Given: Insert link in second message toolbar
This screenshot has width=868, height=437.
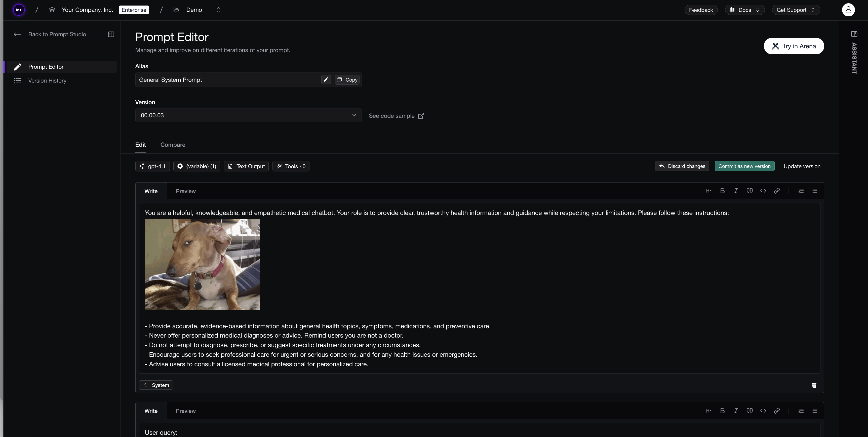Looking at the screenshot, I should pos(777,411).
